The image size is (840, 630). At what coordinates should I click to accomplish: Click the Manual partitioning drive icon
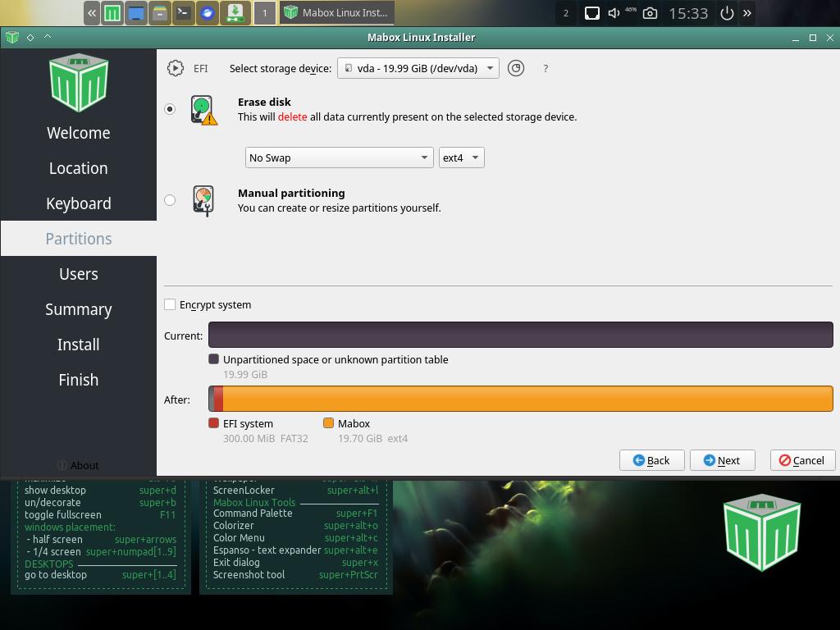(x=203, y=201)
